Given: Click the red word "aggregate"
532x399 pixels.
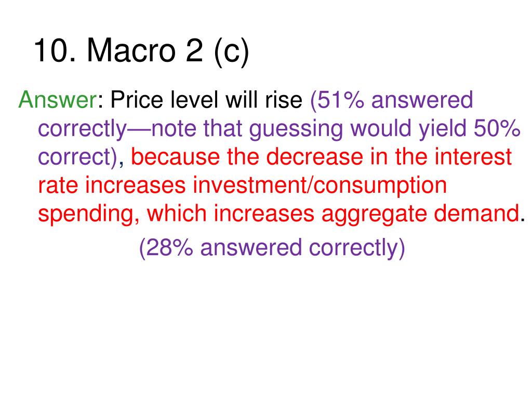Looking at the screenshot, I should pos(374,215).
